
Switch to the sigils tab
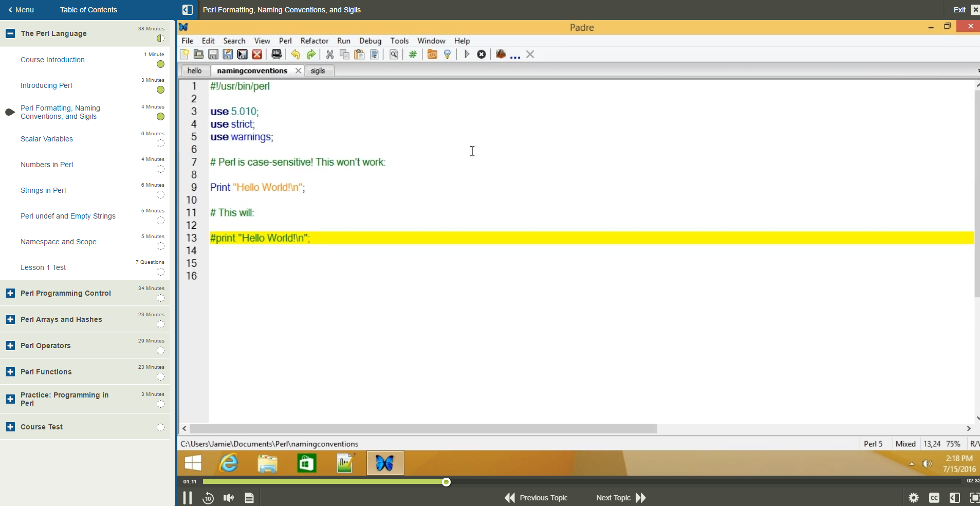coord(319,70)
